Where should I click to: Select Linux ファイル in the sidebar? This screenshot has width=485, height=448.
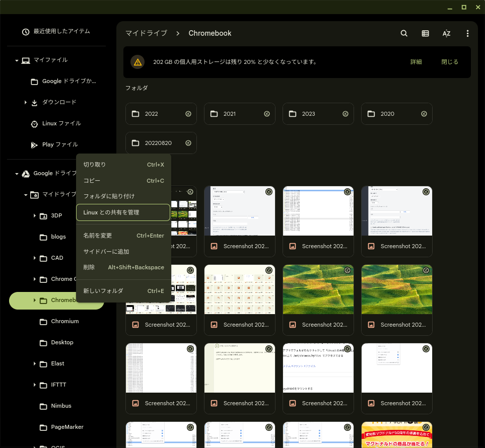[x=61, y=123]
